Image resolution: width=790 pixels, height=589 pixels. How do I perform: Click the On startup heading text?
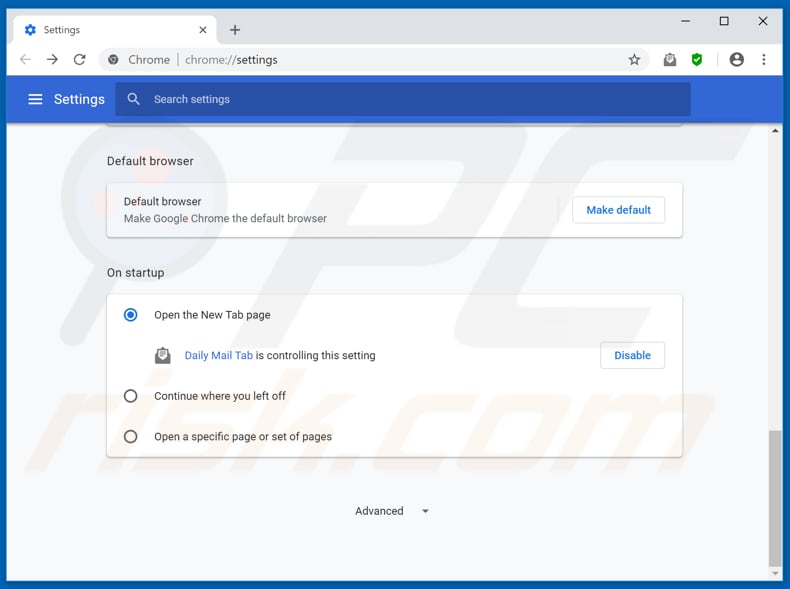[136, 273]
